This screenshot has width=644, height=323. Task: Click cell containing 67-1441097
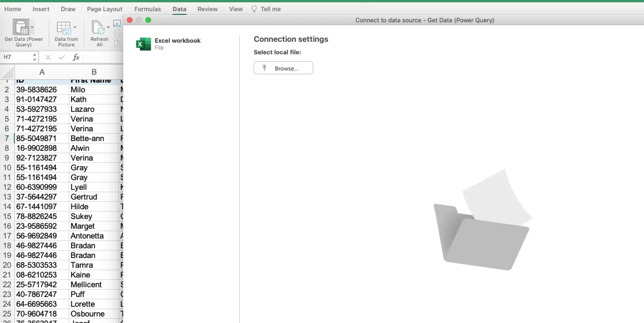click(x=42, y=206)
